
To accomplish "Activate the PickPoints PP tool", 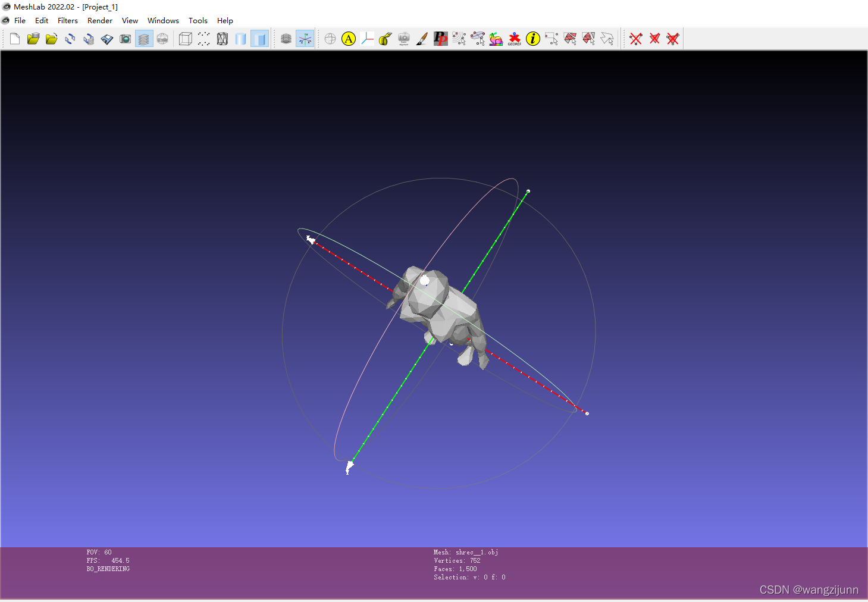I will (x=441, y=39).
